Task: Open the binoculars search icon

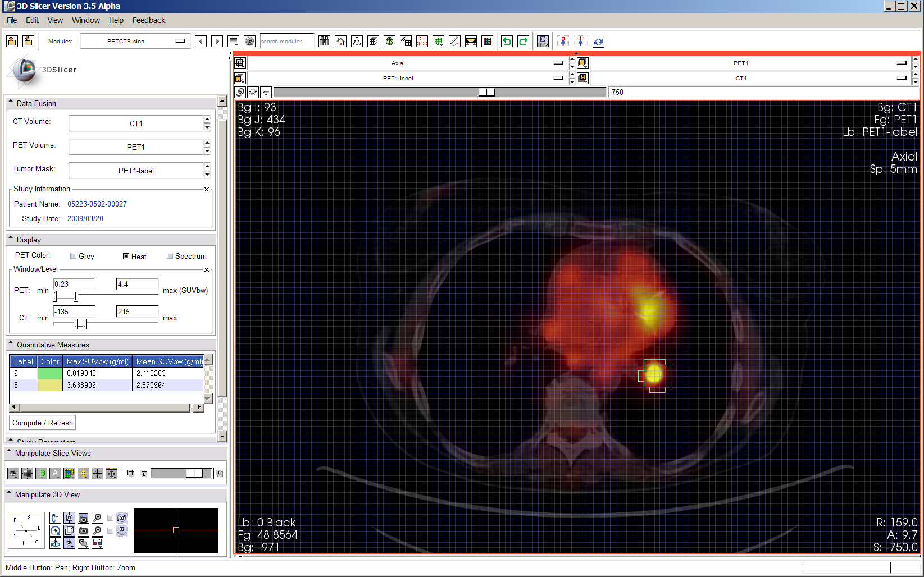Action: 324,42
